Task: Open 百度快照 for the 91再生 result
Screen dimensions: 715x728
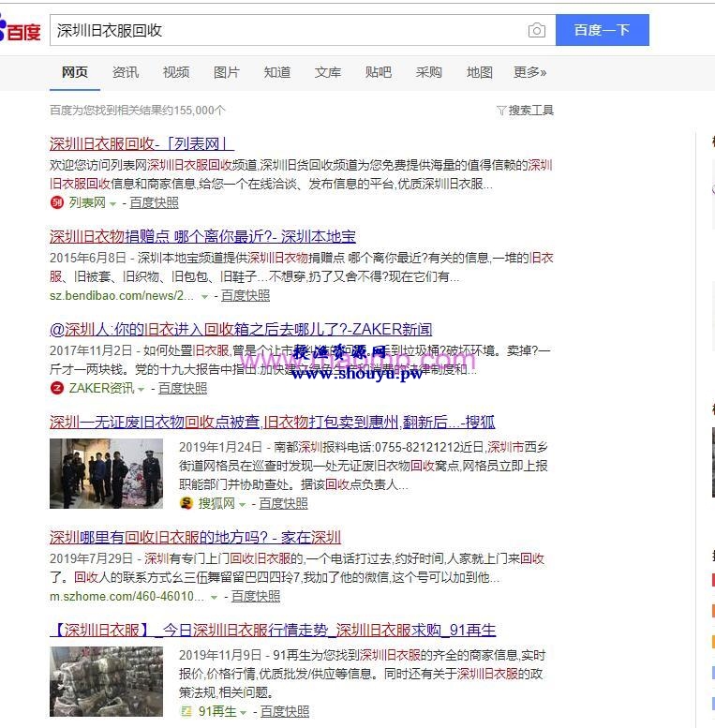Action: 285,711
